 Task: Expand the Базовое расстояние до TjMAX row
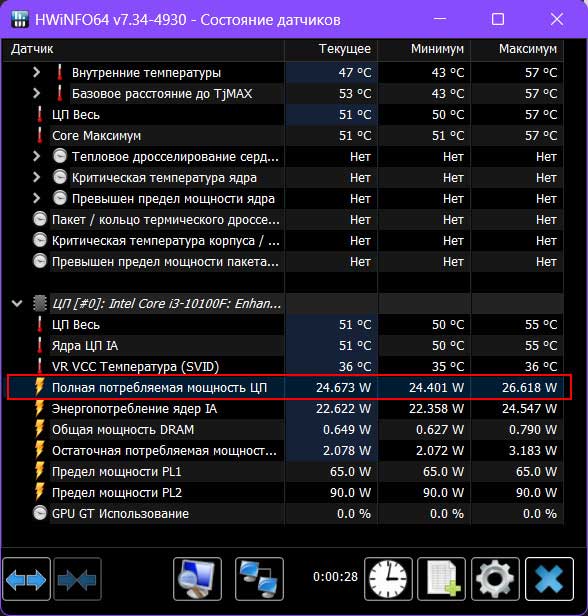coord(37,94)
